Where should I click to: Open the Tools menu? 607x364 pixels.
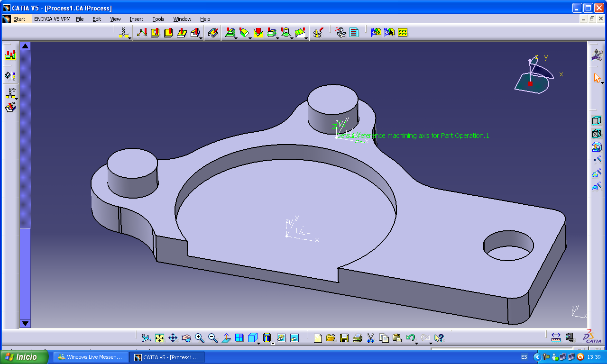coord(158,19)
